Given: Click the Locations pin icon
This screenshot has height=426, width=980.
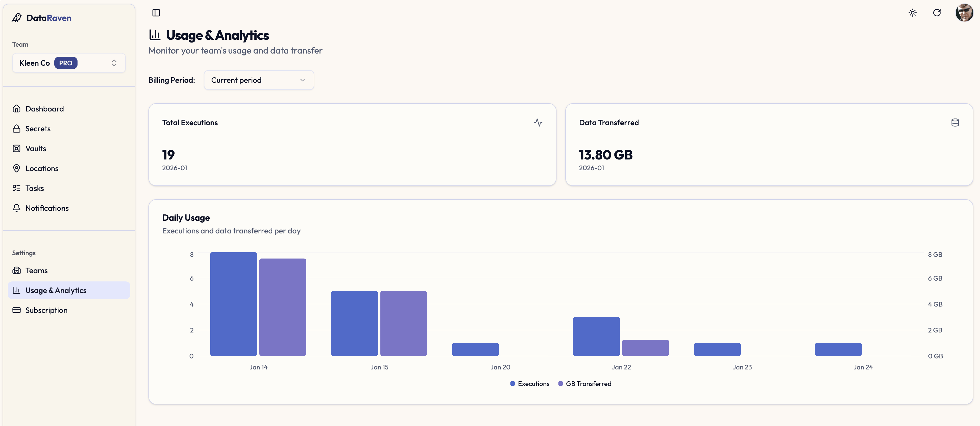Looking at the screenshot, I should (17, 168).
